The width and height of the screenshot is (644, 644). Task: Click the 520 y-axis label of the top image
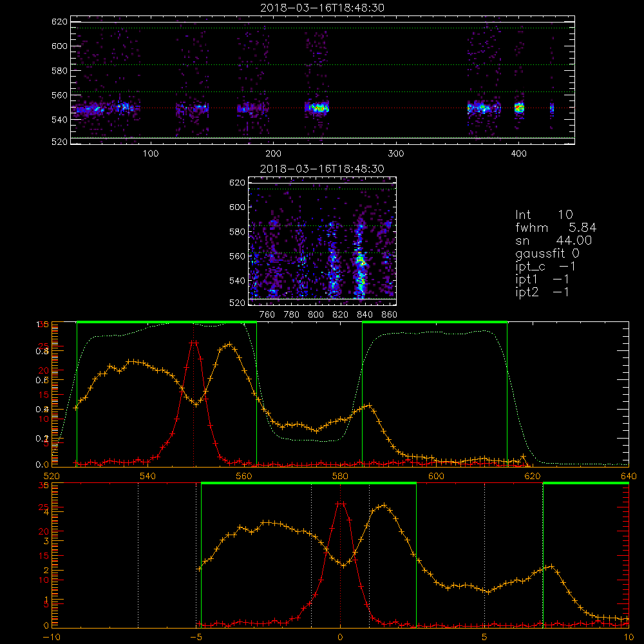click(x=59, y=142)
